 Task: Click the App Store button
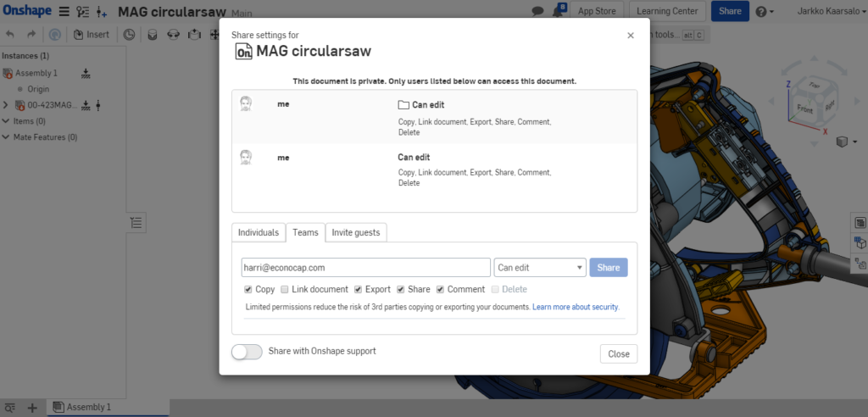[597, 11]
